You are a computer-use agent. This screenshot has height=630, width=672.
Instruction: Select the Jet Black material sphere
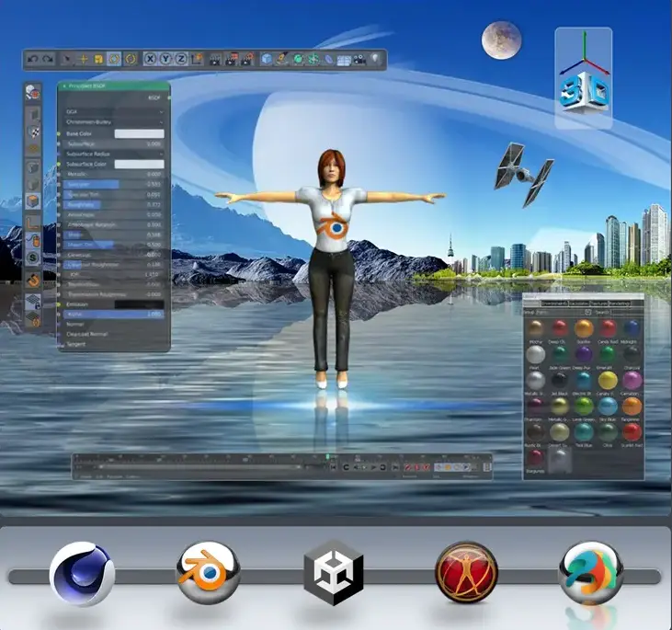pos(559,381)
